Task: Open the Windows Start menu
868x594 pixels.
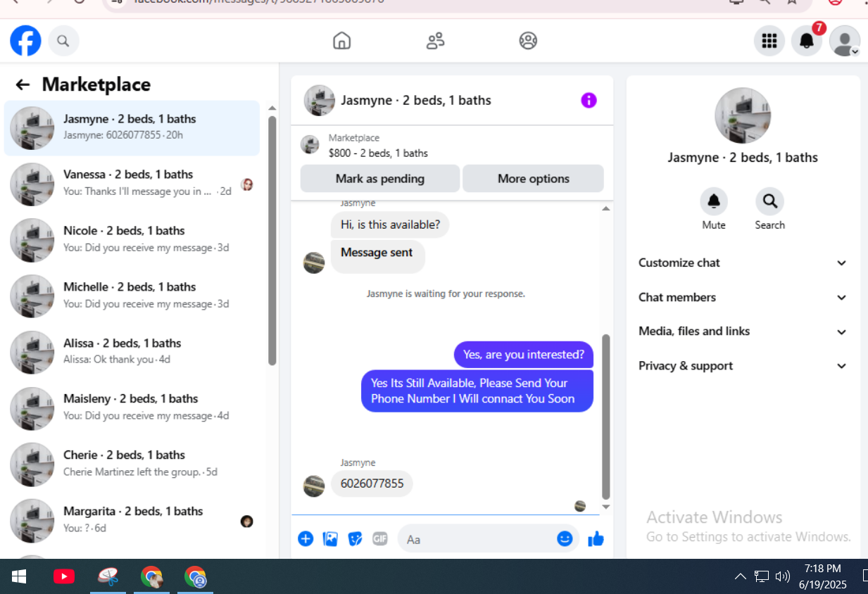Action: click(19, 576)
